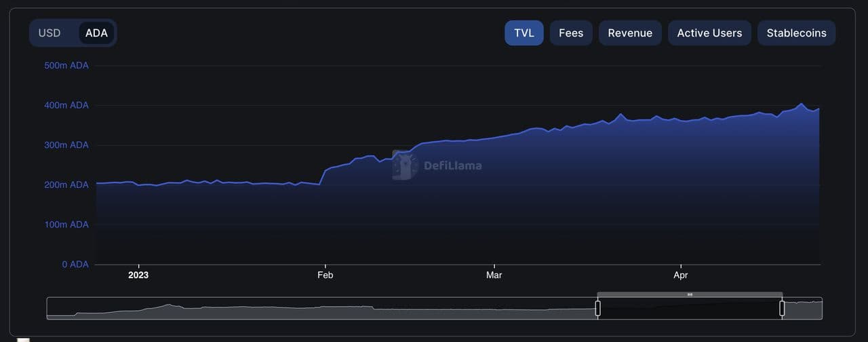Select the ADA denomination option
Image resolution: width=868 pixels, height=342 pixels.
96,33
